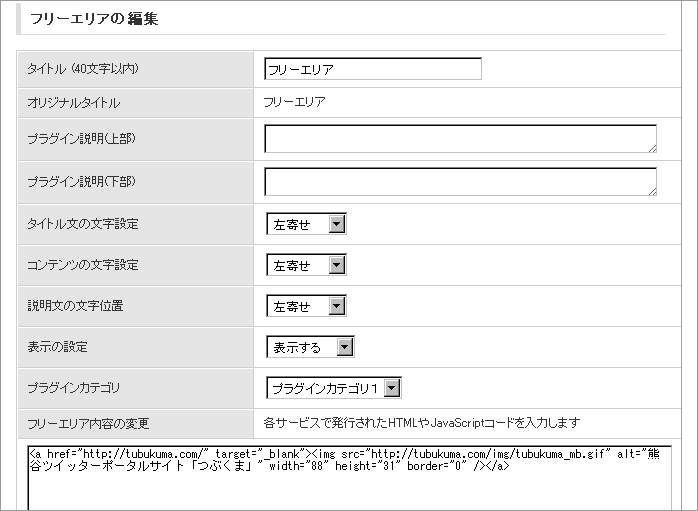This screenshot has height=511, width=698.
Task: Open the プラグインカテゴリ dropdown
Action: click(334, 388)
